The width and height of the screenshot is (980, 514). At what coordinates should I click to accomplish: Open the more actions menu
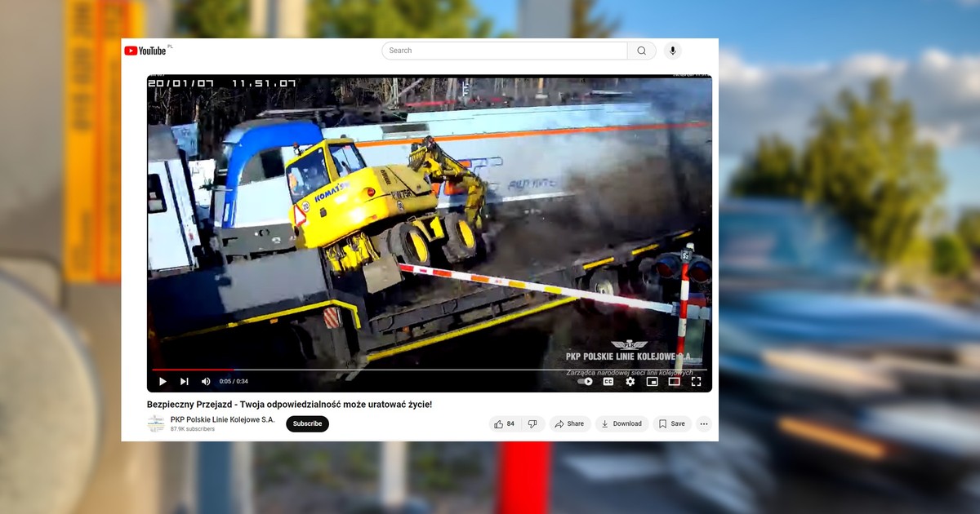click(704, 423)
